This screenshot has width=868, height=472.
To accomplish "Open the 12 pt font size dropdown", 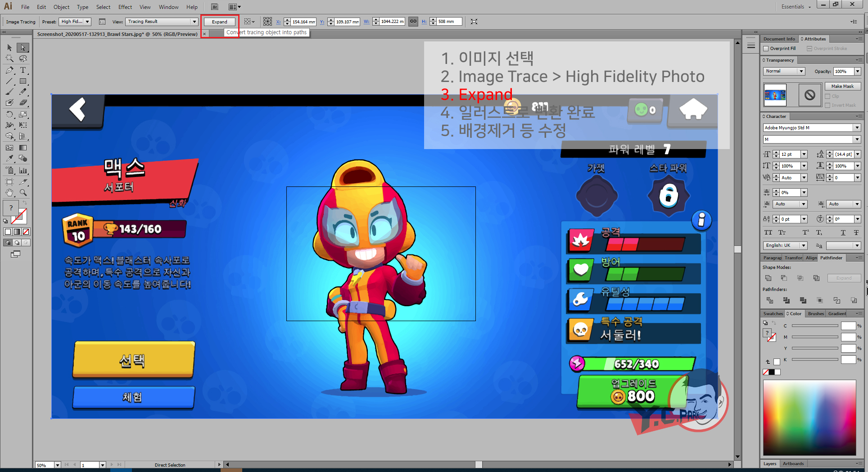I will 804,154.
